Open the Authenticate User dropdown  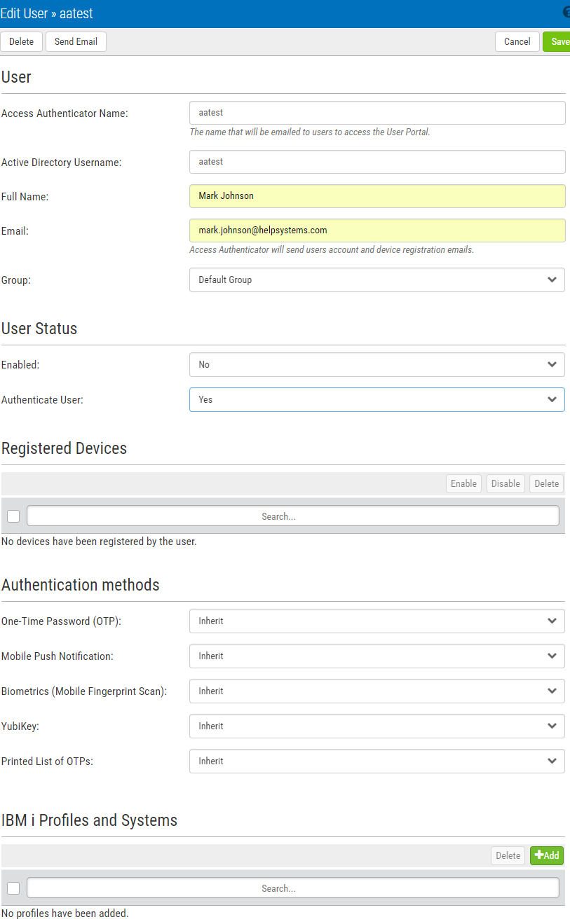tap(376, 399)
